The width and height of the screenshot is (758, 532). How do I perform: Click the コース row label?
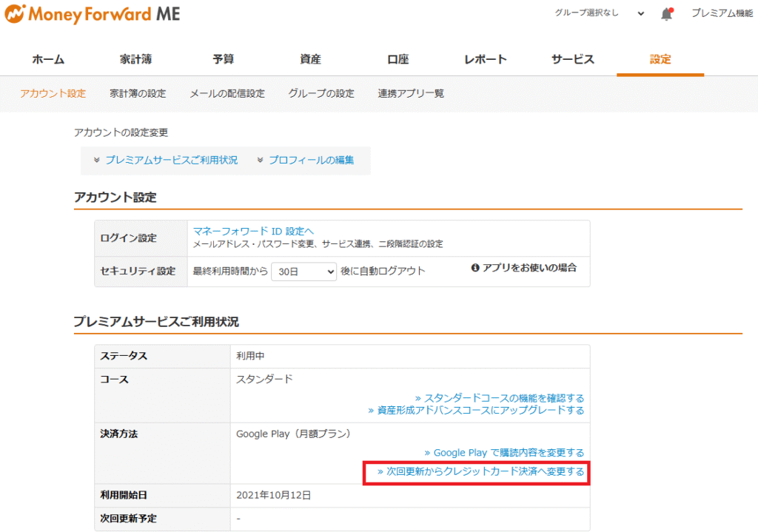[115, 380]
